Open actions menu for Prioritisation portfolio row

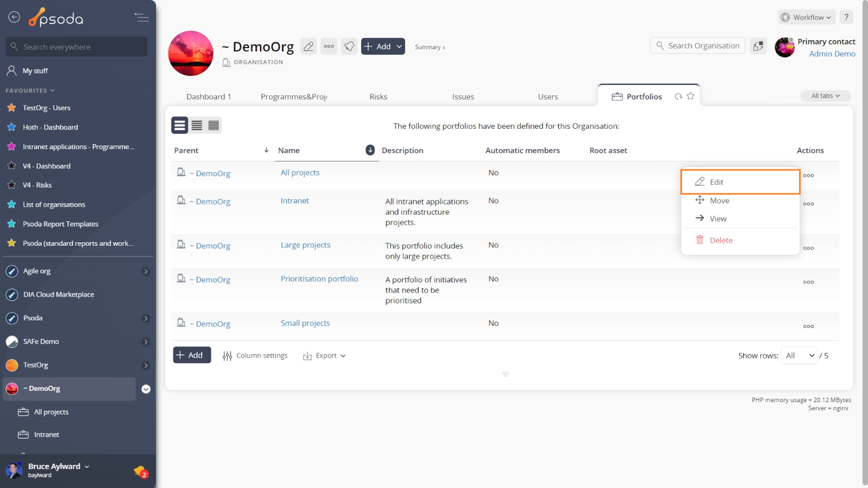pyautogui.click(x=808, y=282)
